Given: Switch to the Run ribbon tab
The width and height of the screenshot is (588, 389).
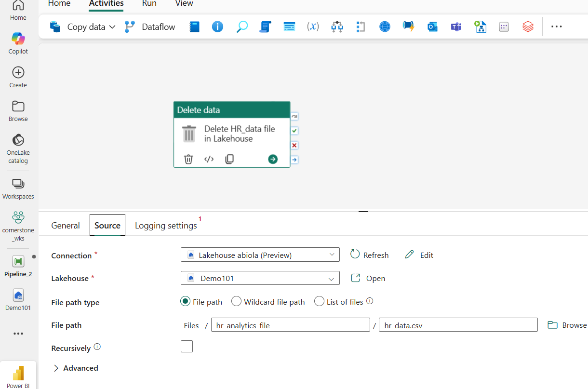Looking at the screenshot, I should (149, 4).
